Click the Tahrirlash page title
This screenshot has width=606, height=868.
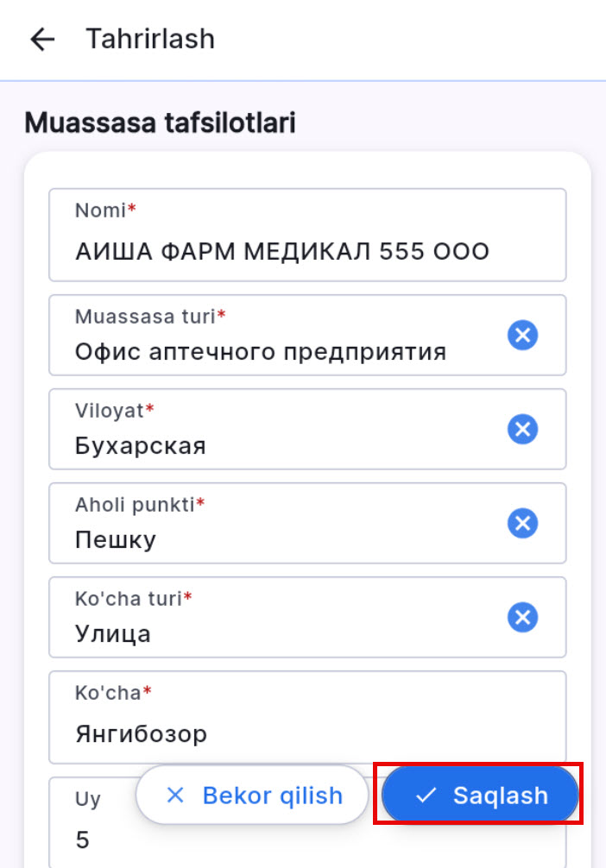150,40
